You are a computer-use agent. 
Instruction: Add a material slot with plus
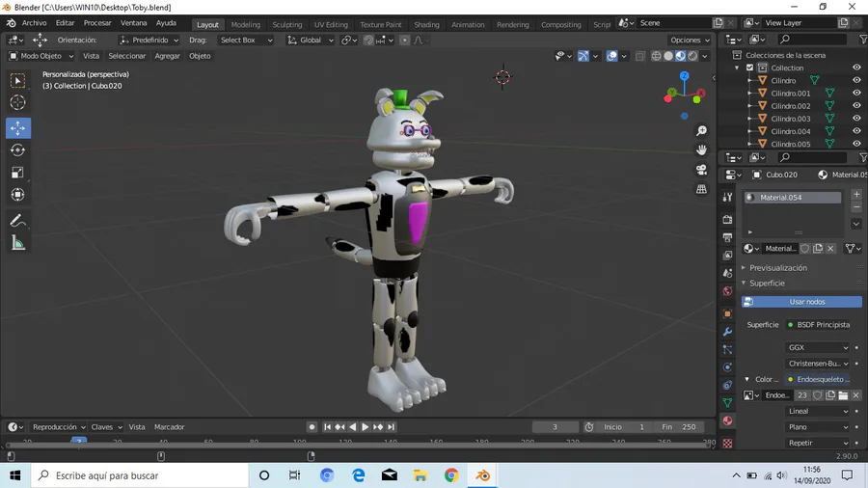click(856, 194)
